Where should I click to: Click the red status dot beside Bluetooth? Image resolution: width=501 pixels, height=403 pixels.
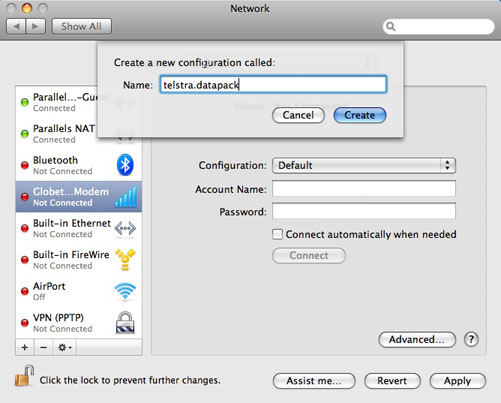[25, 165]
